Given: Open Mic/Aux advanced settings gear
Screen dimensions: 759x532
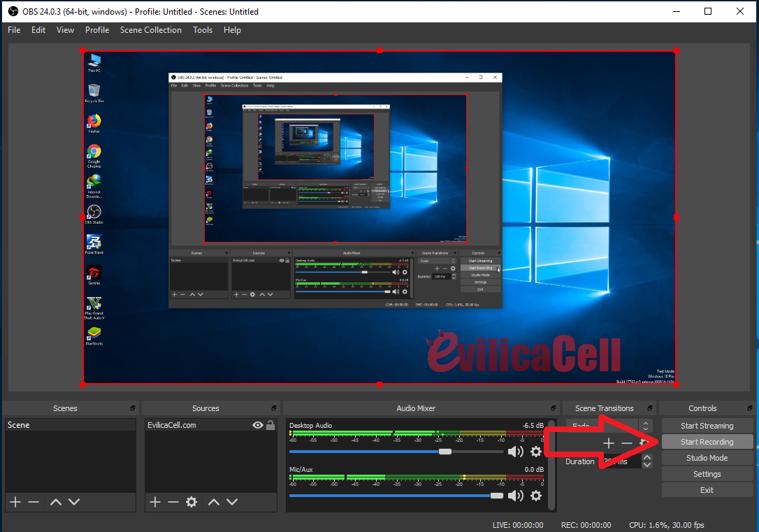Looking at the screenshot, I should (x=535, y=496).
